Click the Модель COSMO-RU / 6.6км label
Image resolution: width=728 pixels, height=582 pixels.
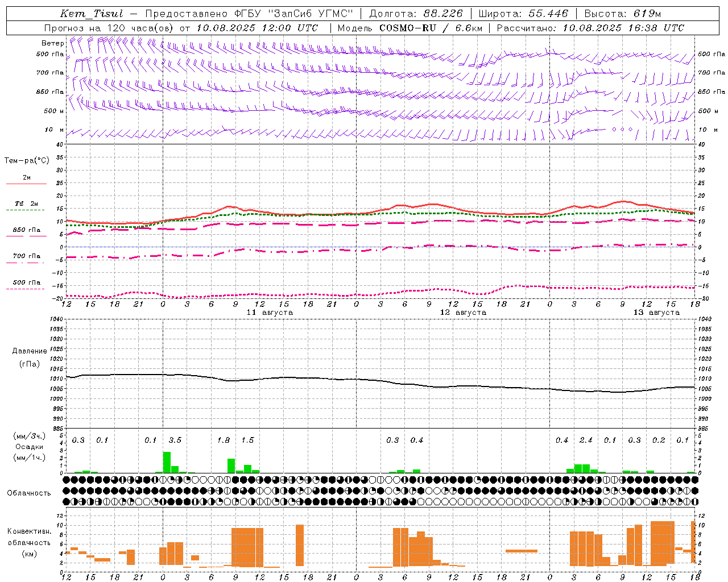[x=410, y=28]
